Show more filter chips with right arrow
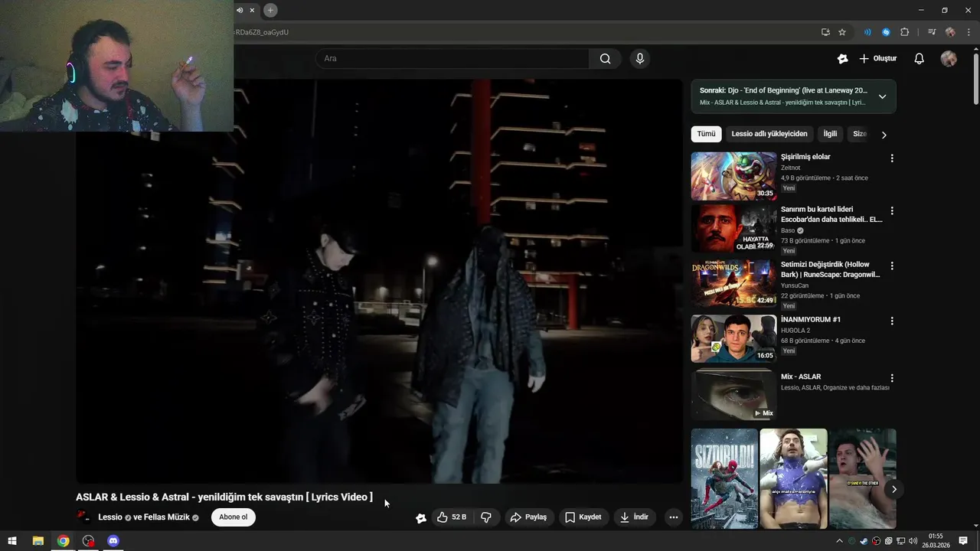This screenshot has width=980, height=551. click(x=884, y=135)
